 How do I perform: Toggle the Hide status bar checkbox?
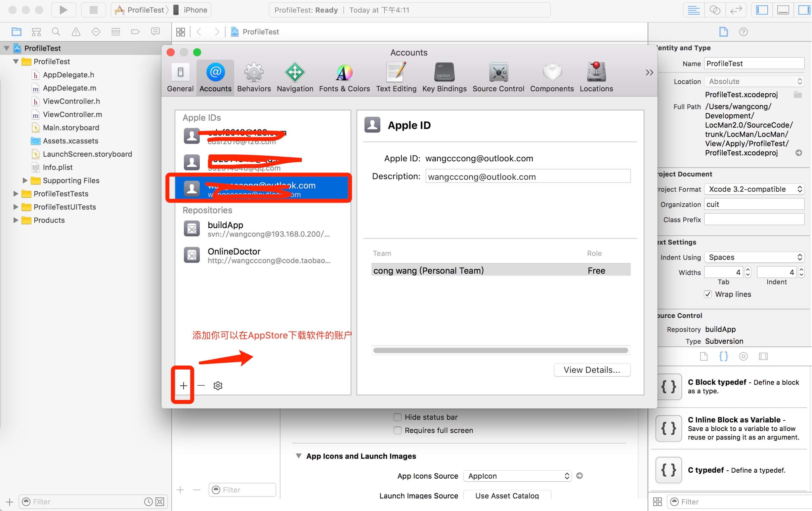pos(398,417)
